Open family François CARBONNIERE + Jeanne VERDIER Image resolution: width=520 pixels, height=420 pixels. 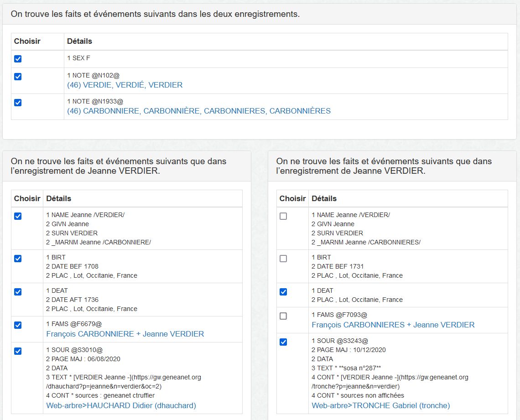tap(125, 334)
